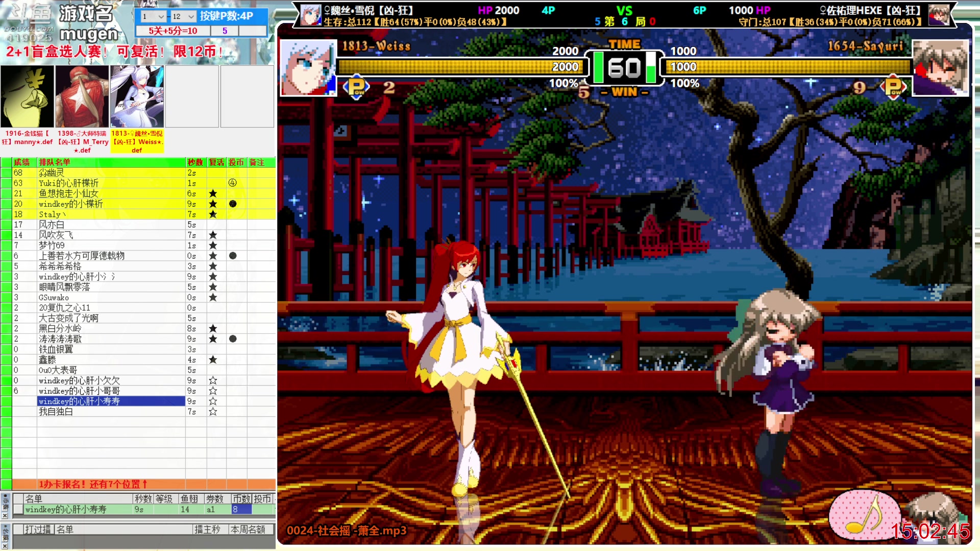Select the 1398 M_Terry character thumbnail
The height and width of the screenshot is (551, 980).
[82, 96]
